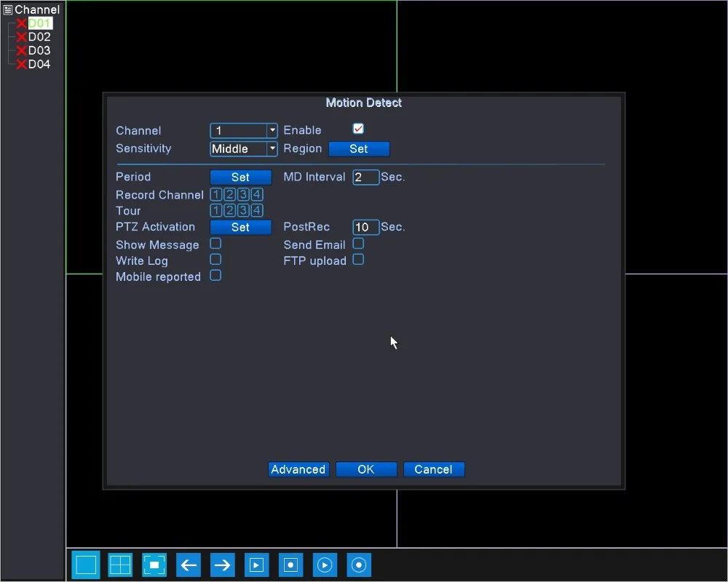The width and height of the screenshot is (728, 582).
Task: Enable the Show Message checkbox
Action: coord(215,244)
